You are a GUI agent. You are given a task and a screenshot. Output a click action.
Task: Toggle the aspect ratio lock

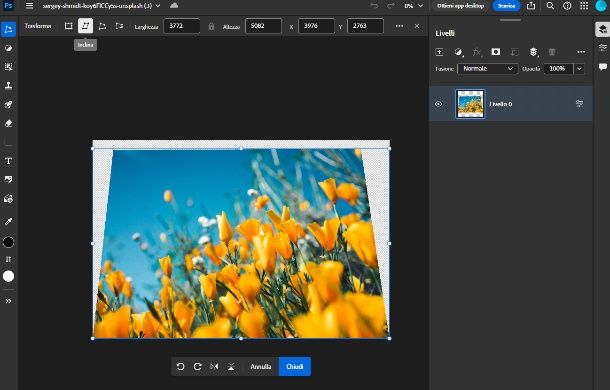(x=211, y=26)
